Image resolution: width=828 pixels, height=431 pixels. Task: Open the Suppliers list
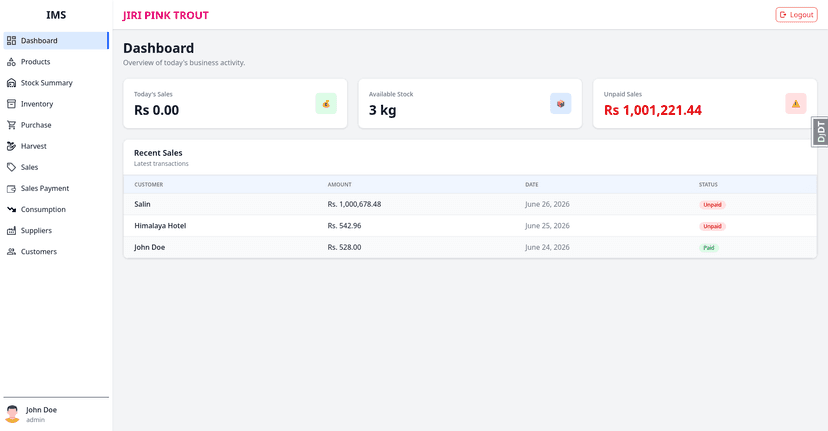(x=56, y=231)
